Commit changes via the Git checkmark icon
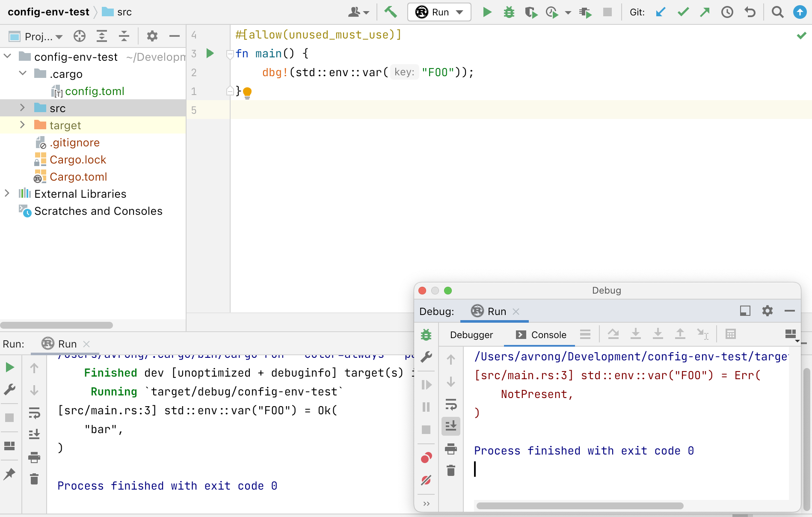The height and width of the screenshot is (517, 812). (x=683, y=12)
